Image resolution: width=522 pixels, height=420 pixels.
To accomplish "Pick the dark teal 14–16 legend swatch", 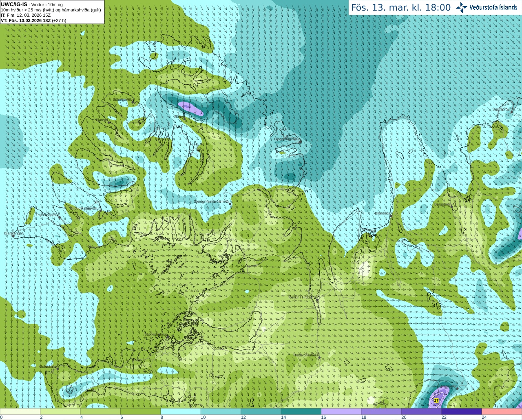I will 301,411.
